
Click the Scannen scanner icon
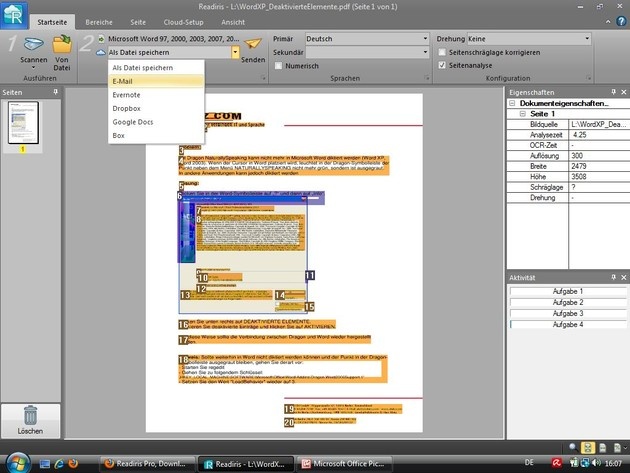34,43
